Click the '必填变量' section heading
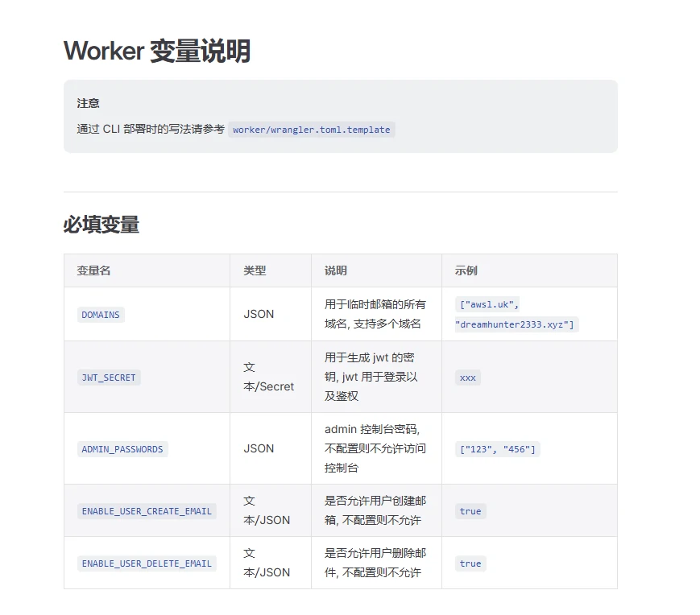 101,225
